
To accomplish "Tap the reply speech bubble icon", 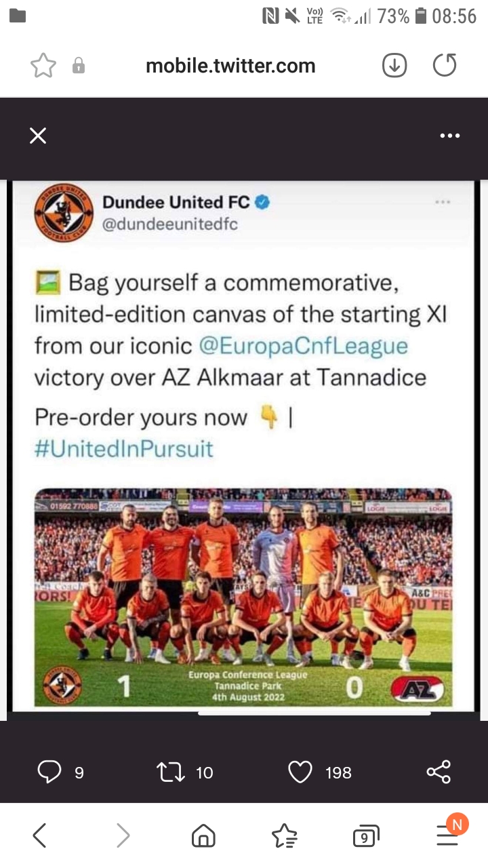I will tap(49, 772).
